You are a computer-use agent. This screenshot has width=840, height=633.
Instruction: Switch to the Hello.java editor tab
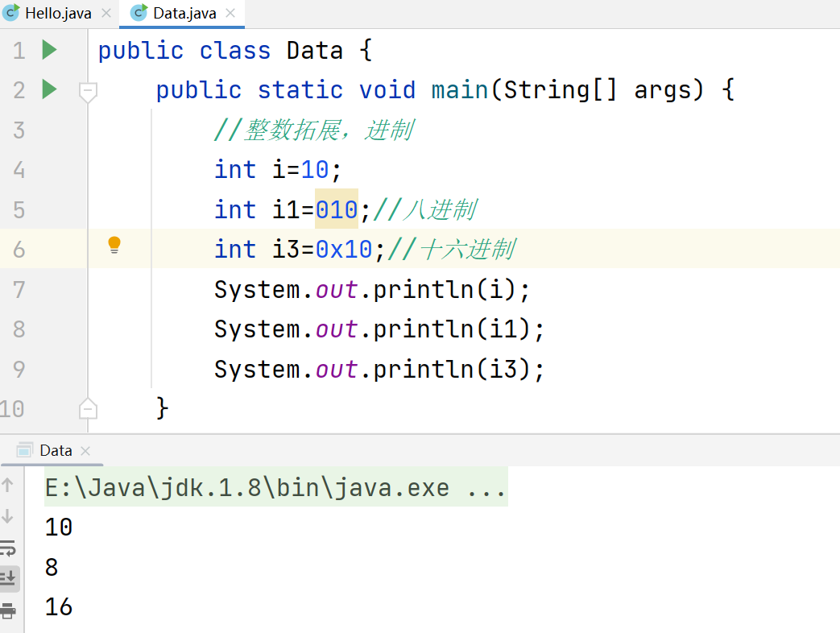[58, 14]
